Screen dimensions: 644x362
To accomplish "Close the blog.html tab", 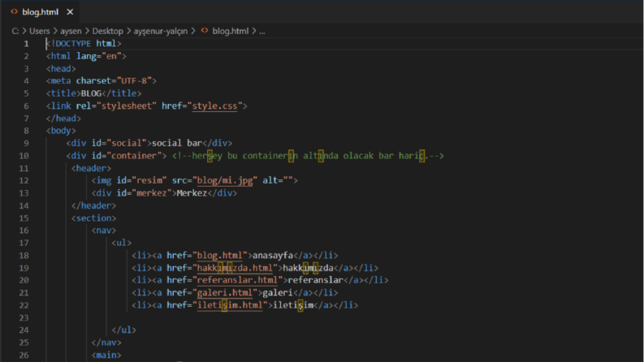I will pyautogui.click(x=70, y=12).
